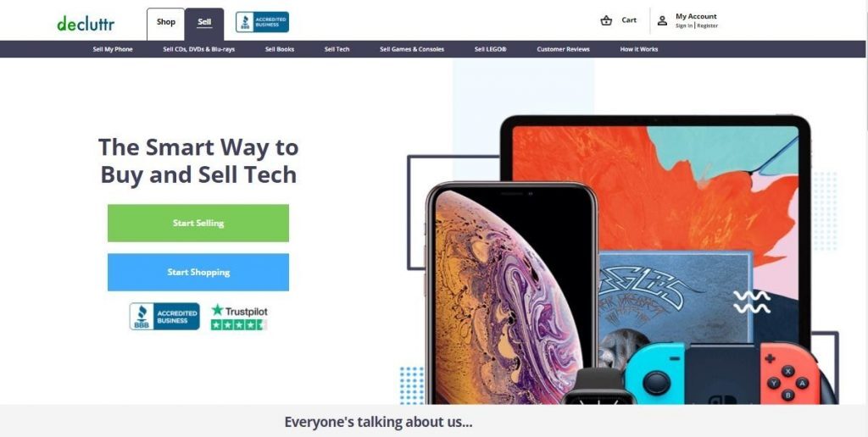Image resolution: width=868 pixels, height=437 pixels.
Task: Open Sell Games & Consoles menu
Action: (x=412, y=49)
